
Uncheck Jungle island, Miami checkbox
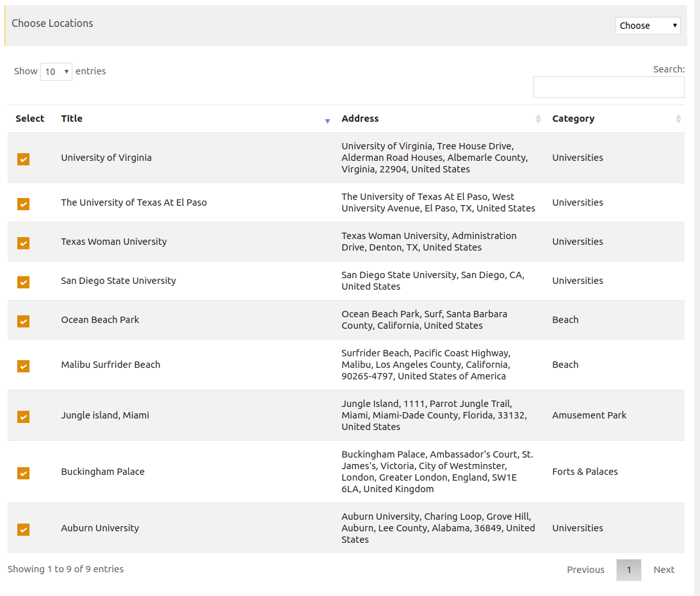click(x=24, y=417)
